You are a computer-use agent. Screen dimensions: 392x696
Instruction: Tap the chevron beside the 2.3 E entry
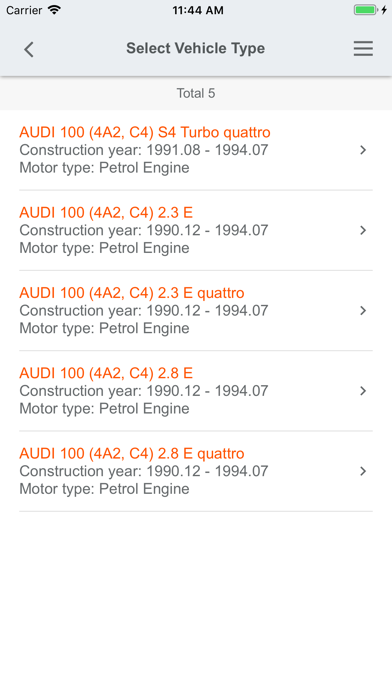(363, 230)
